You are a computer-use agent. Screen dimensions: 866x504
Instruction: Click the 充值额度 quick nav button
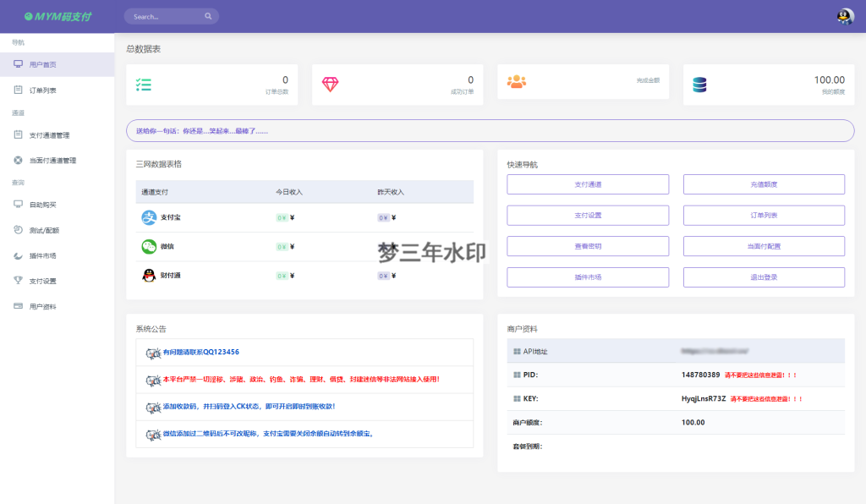[x=764, y=184]
